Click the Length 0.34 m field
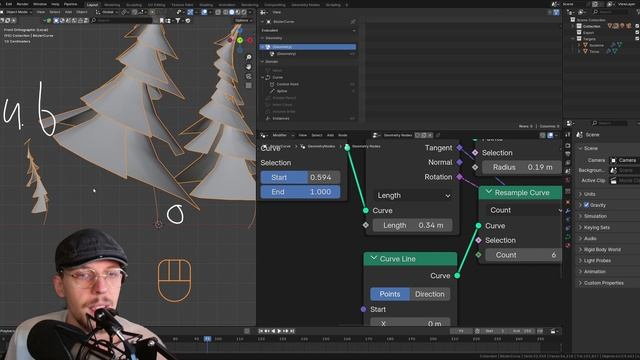640x360 pixels. (x=412, y=225)
